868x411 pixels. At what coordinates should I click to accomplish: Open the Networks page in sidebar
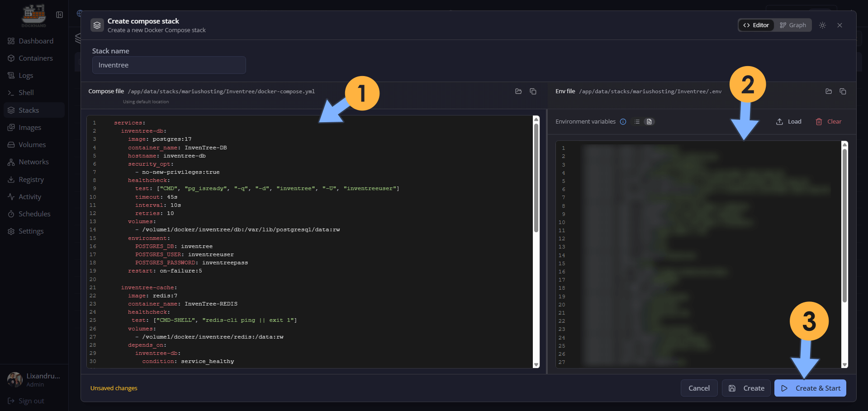point(33,162)
